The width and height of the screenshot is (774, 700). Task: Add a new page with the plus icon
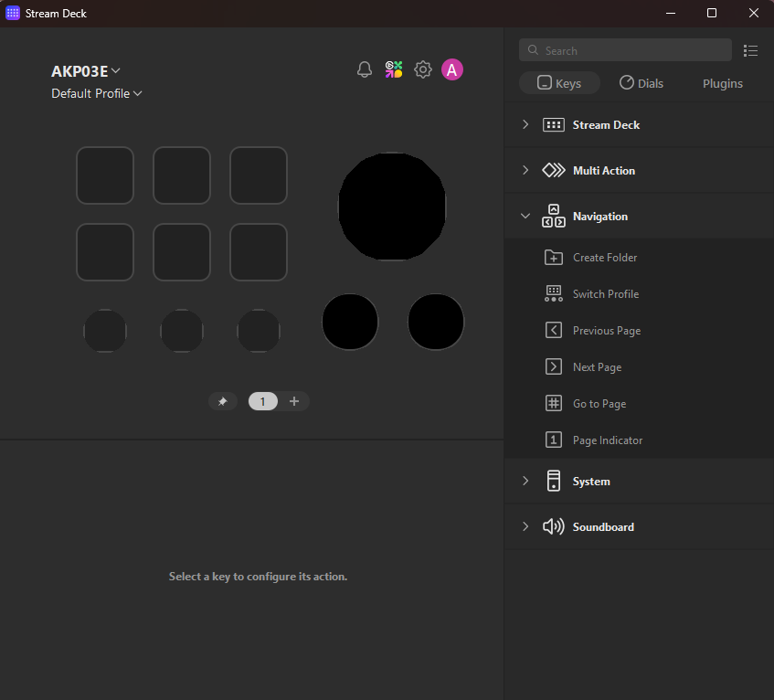click(x=294, y=401)
